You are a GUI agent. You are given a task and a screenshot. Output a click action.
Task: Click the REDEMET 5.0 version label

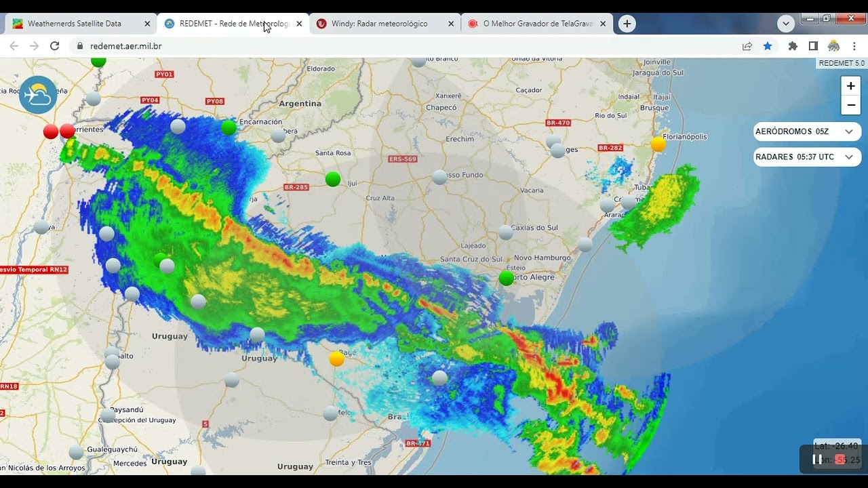pyautogui.click(x=842, y=63)
